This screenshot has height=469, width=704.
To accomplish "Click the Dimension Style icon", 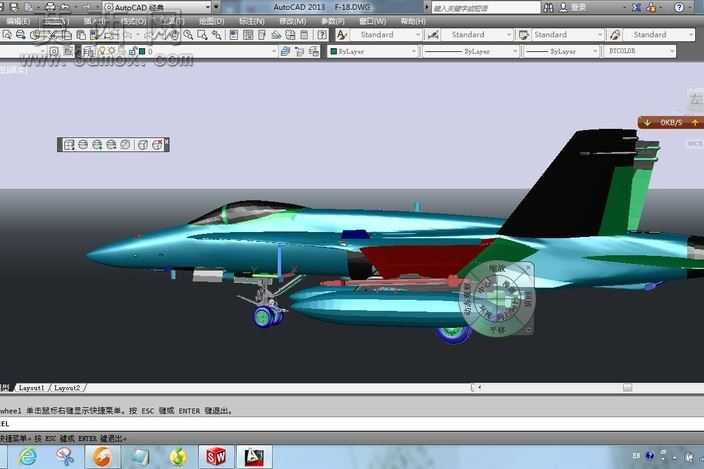I will coord(433,35).
